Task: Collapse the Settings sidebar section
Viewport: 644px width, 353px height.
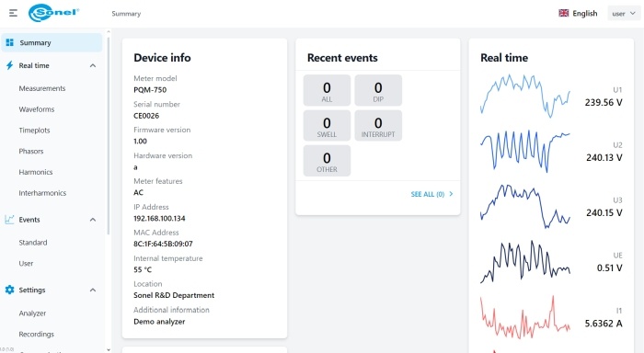Action: click(93, 290)
